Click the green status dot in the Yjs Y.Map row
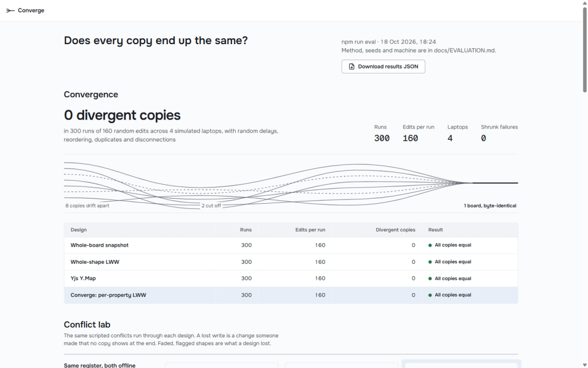This screenshot has height=368, width=588. [x=430, y=279]
